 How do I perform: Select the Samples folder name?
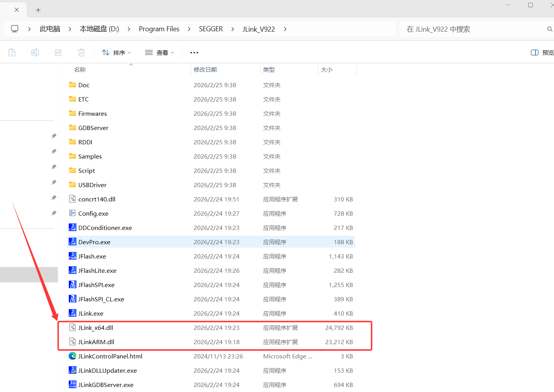click(x=90, y=156)
